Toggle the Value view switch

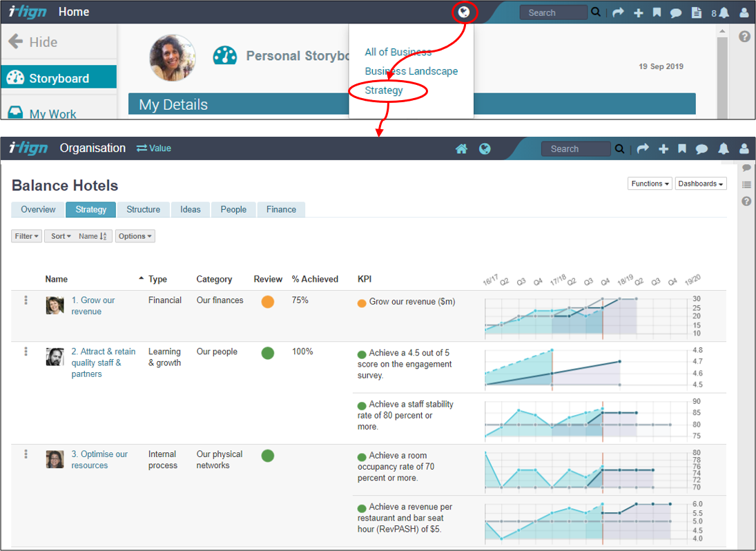154,148
